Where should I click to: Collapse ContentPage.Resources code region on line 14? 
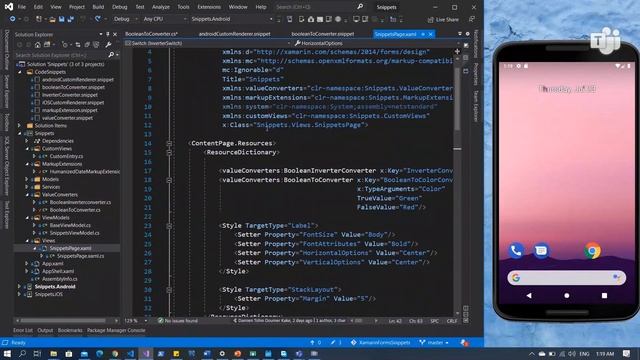(169, 143)
